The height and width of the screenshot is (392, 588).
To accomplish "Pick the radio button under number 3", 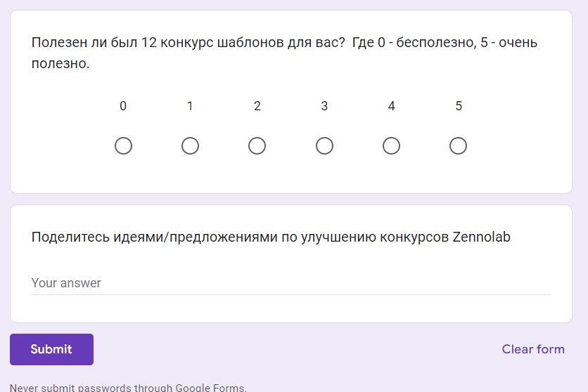I will click(x=324, y=146).
